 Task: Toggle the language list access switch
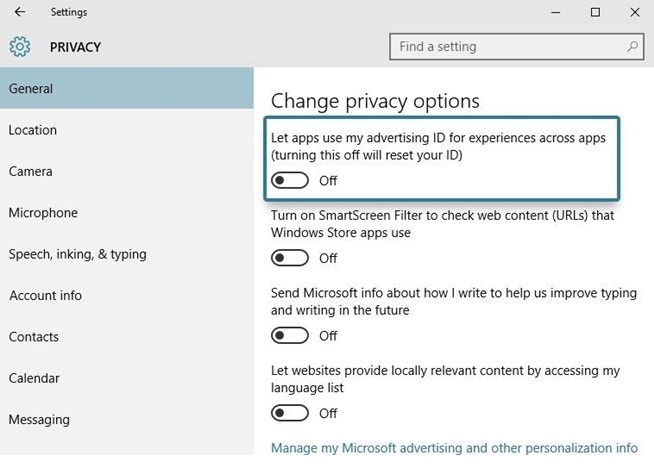pyautogui.click(x=290, y=413)
